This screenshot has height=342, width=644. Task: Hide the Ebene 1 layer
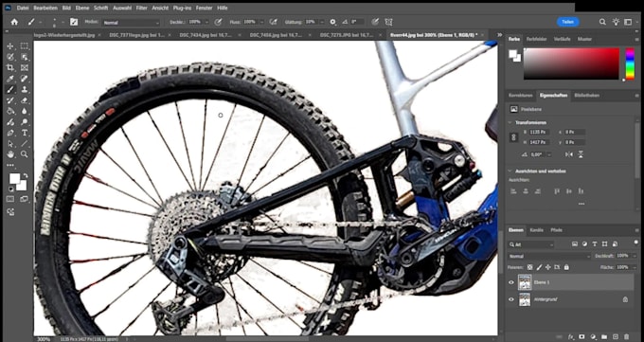point(511,282)
